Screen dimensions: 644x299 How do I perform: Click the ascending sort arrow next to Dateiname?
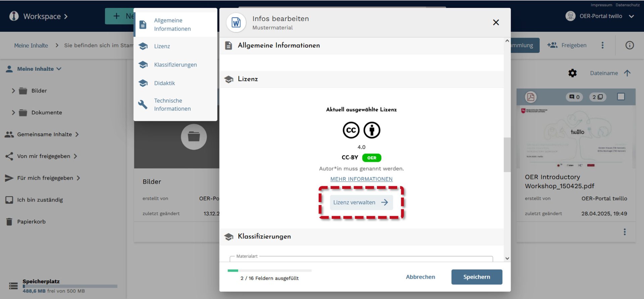click(x=627, y=73)
